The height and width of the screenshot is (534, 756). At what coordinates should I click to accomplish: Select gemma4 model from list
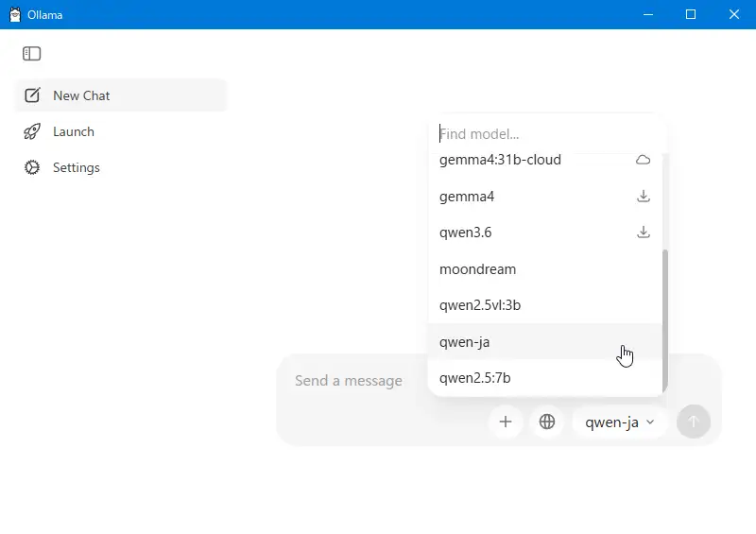pyautogui.click(x=545, y=197)
